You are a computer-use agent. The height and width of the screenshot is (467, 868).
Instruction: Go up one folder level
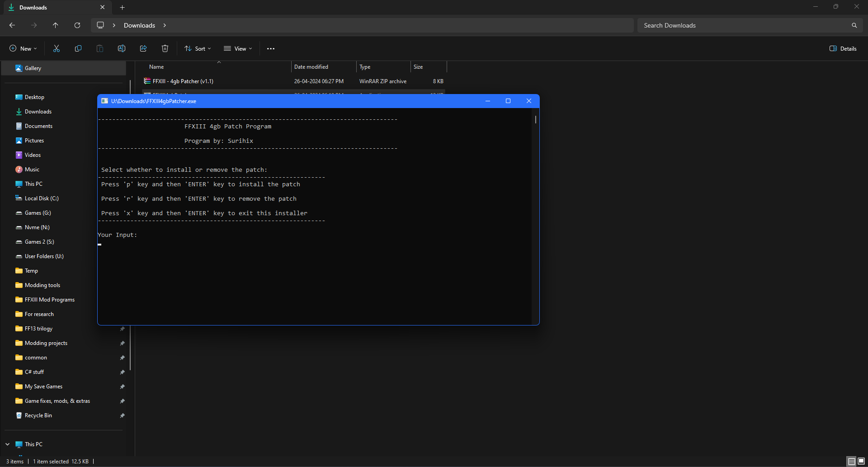pos(56,25)
